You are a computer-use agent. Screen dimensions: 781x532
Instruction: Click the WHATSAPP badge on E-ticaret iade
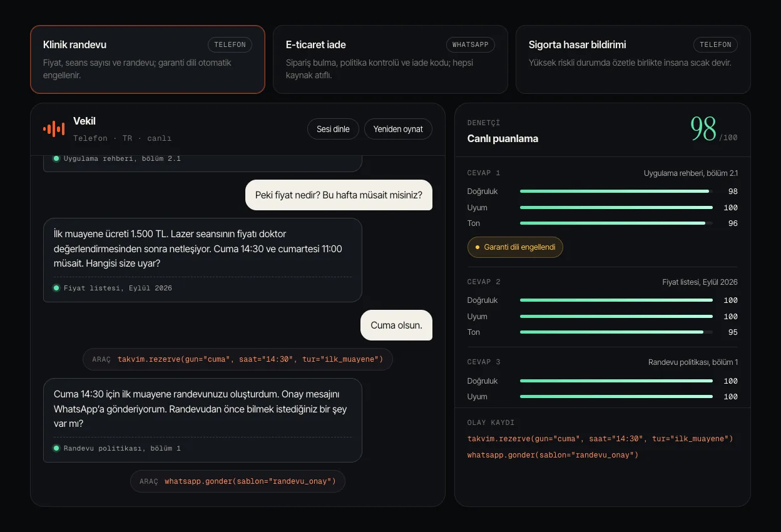click(470, 45)
